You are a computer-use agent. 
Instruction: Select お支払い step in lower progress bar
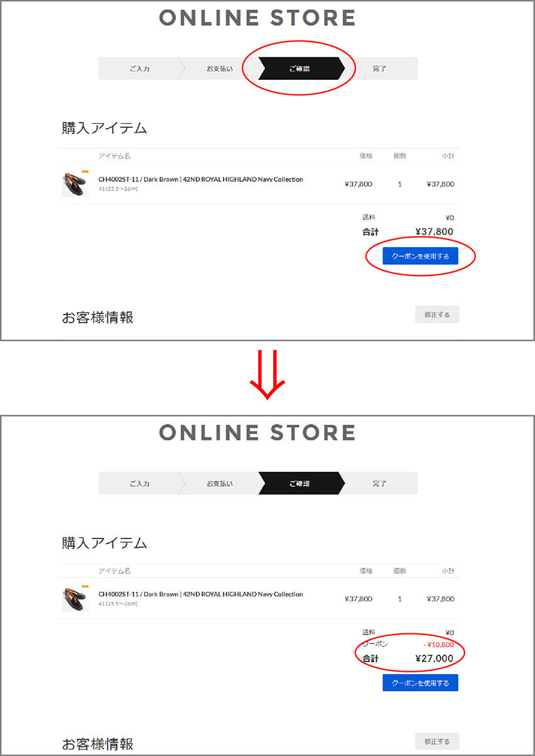[220, 484]
